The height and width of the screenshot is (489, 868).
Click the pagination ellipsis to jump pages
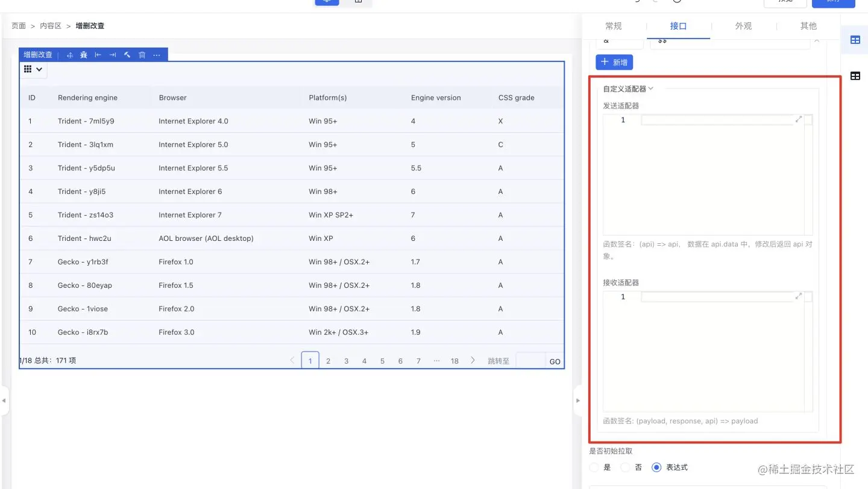[436, 361]
